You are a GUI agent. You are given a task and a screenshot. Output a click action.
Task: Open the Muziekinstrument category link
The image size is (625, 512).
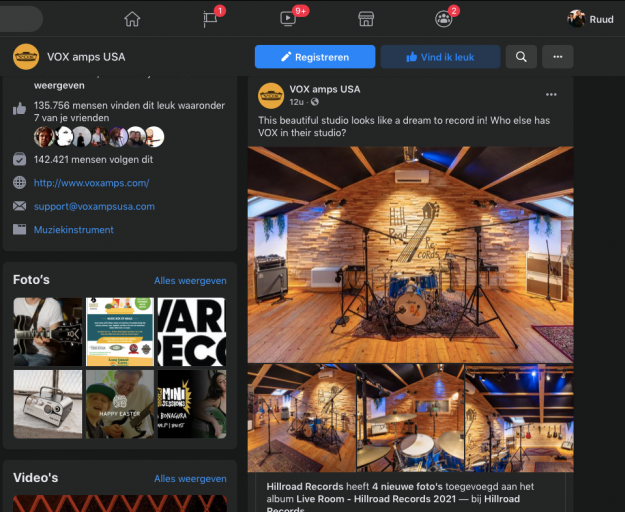point(73,230)
